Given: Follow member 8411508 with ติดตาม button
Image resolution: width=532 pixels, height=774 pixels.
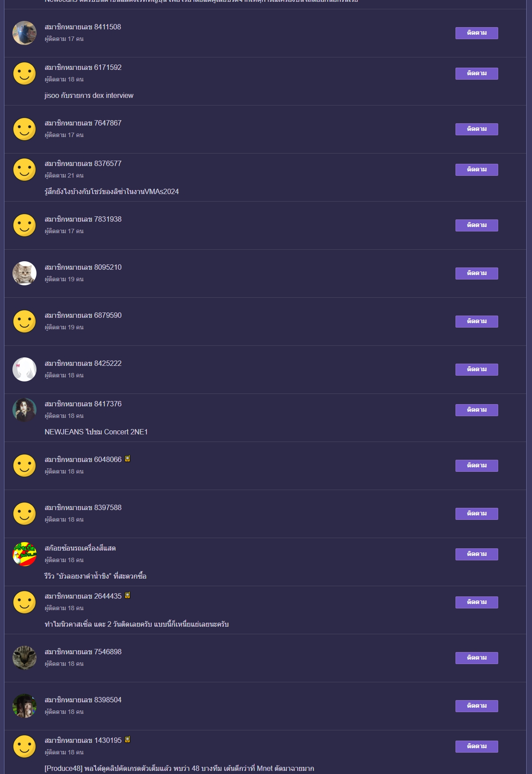Looking at the screenshot, I should (x=476, y=33).
